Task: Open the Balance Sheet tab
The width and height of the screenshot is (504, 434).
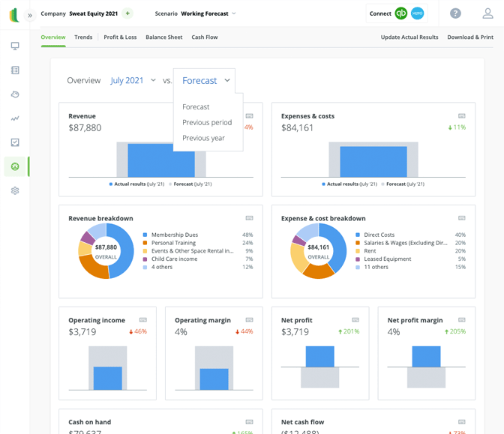Action: point(164,37)
